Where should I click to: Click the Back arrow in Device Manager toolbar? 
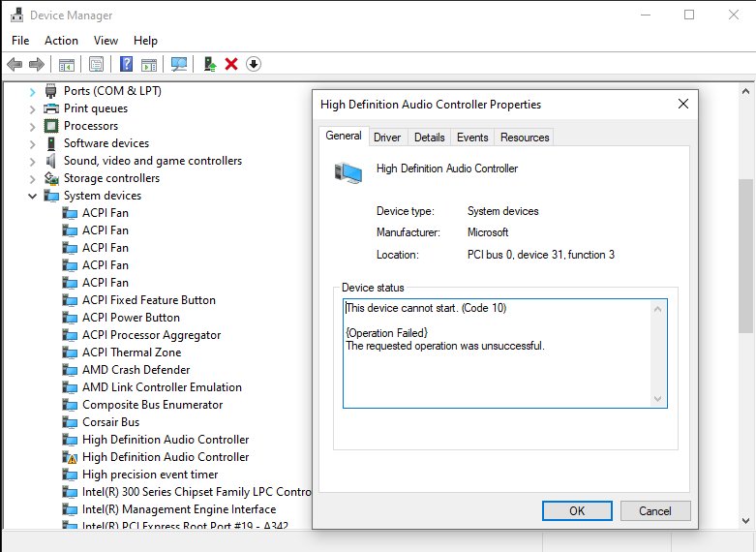coord(15,64)
